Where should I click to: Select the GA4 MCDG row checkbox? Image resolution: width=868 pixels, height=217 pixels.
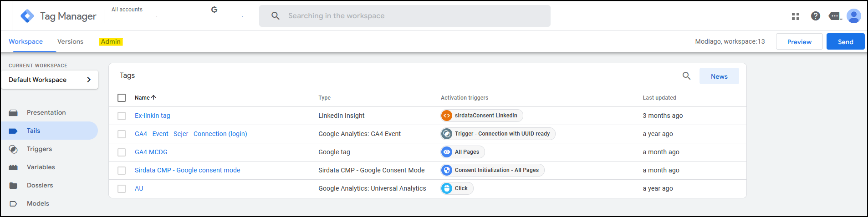[122, 152]
